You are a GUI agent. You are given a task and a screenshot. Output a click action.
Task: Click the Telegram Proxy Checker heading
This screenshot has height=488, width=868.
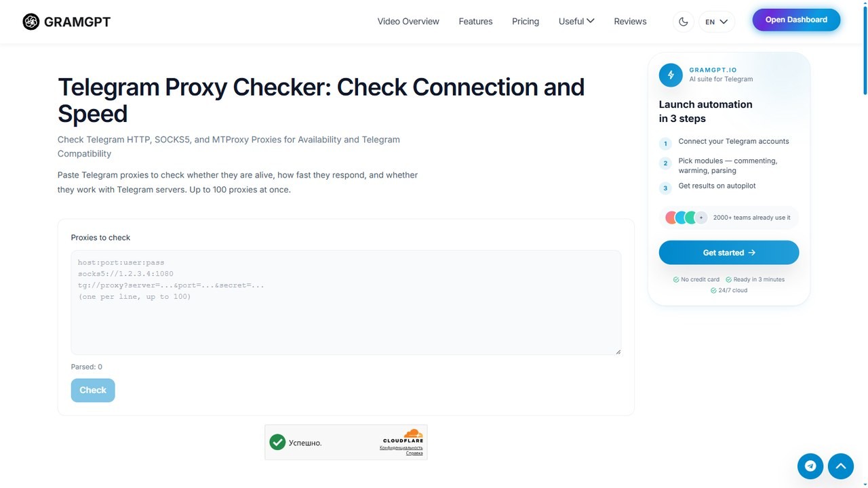pyautogui.click(x=321, y=100)
